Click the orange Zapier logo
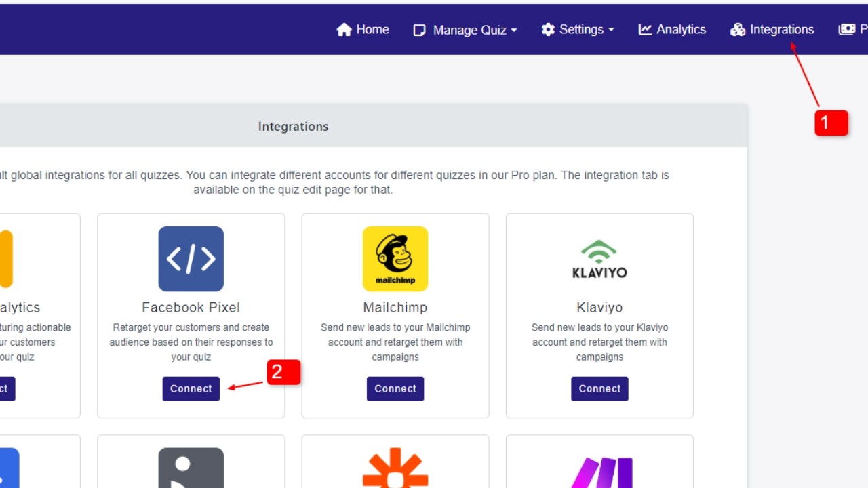The height and width of the screenshot is (488, 868). (395, 468)
